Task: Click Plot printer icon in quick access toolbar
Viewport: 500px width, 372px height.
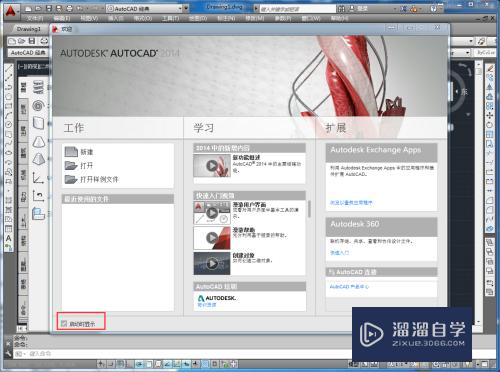Action: click(x=69, y=8)
